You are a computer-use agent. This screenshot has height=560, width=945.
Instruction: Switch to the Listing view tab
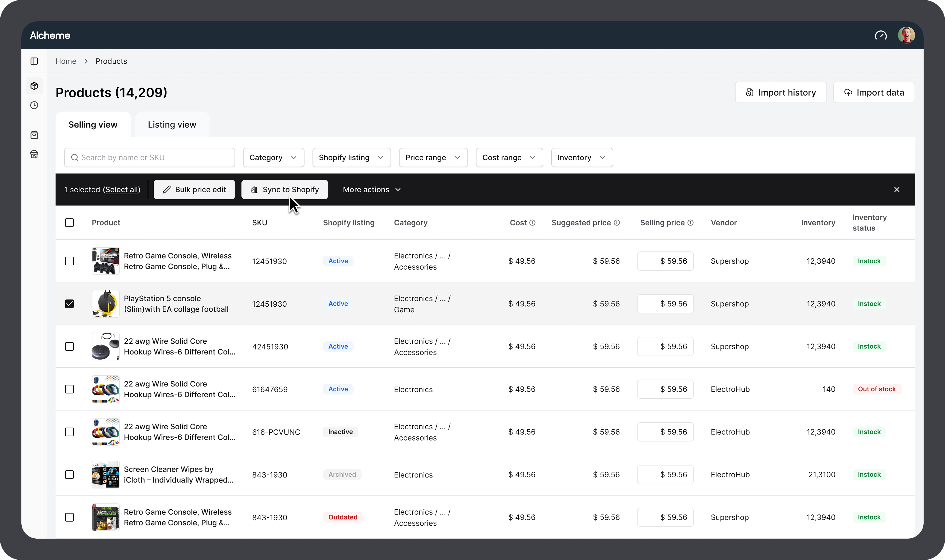tap(172, 125)
